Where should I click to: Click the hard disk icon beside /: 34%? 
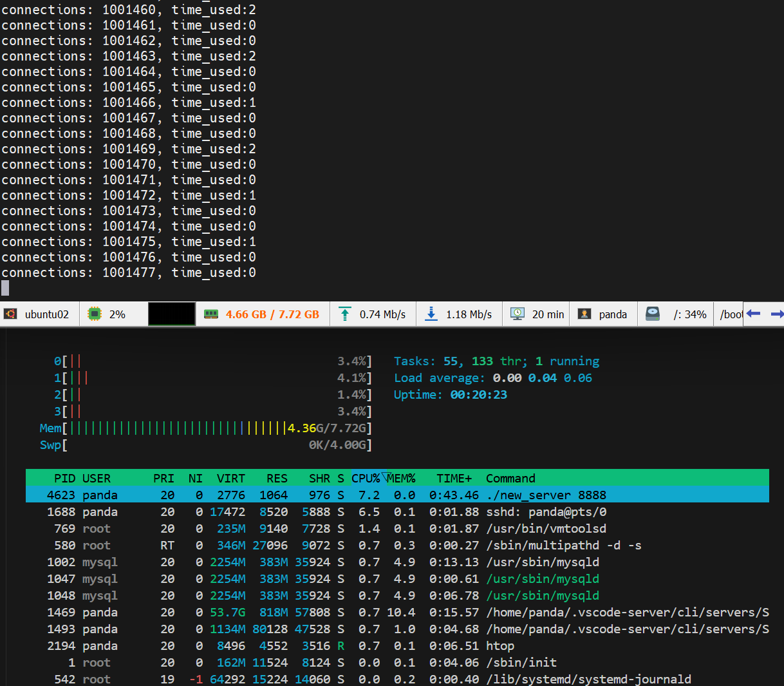click(653, 314)
